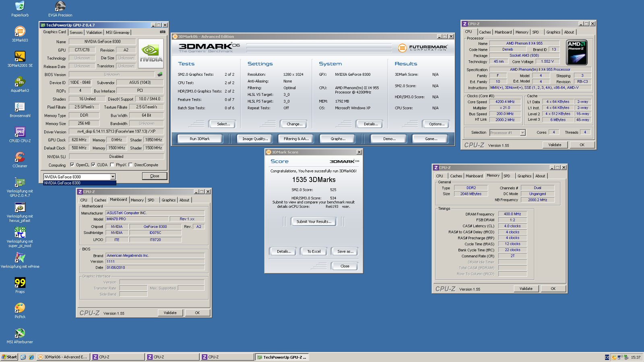Open PicPick desktop icon
Screen dimensions: 644x362
click(x=20, y=310)
